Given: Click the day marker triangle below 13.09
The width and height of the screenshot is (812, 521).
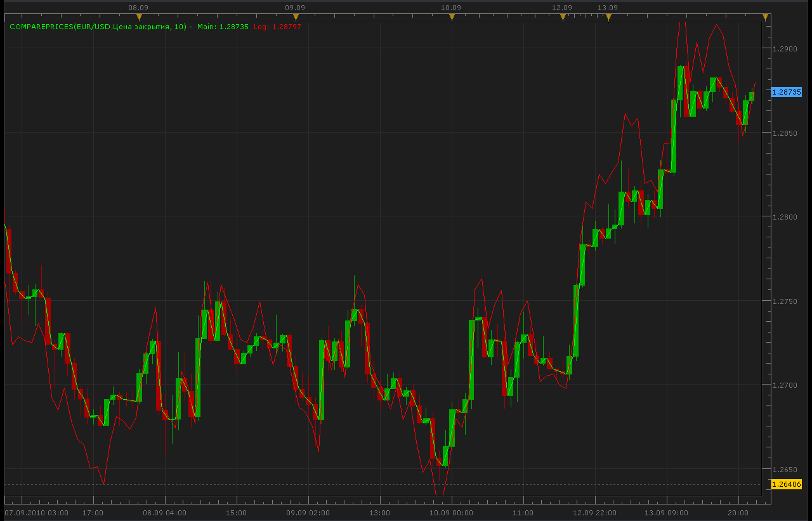Looking at the screenshot, I should [x=608, y=18].
